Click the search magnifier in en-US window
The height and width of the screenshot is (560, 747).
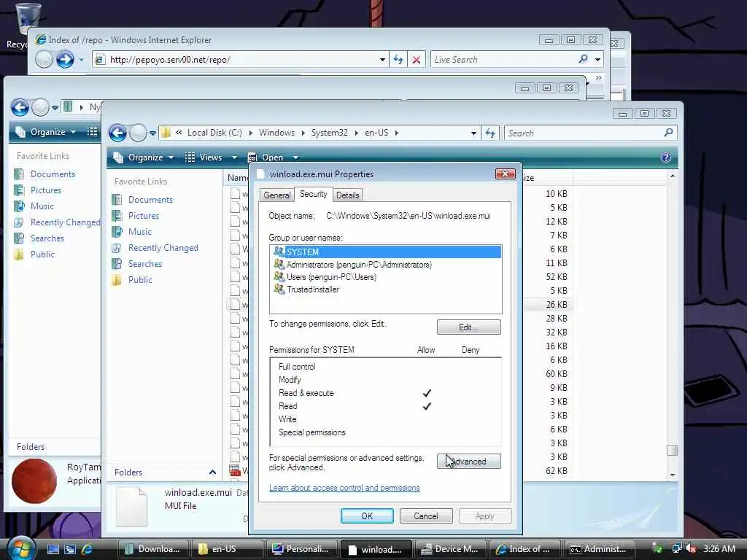pyautogui.click(x=668, y=133)
